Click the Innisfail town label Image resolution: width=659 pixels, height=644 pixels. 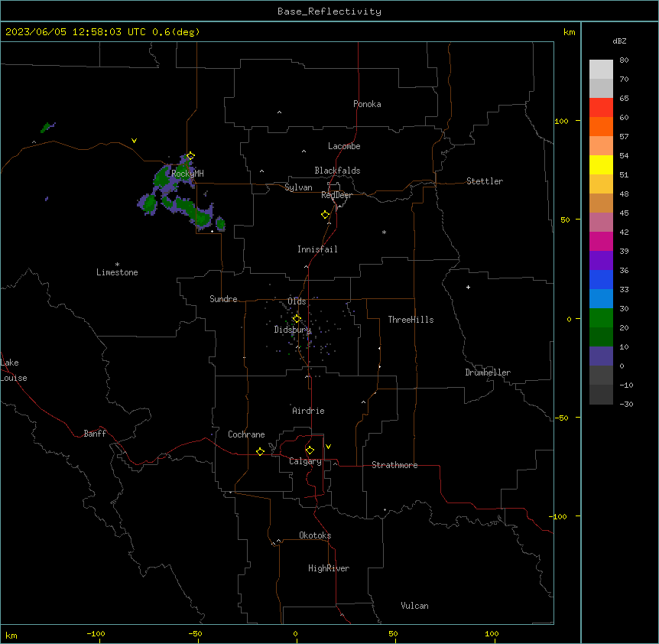(317, 249)
